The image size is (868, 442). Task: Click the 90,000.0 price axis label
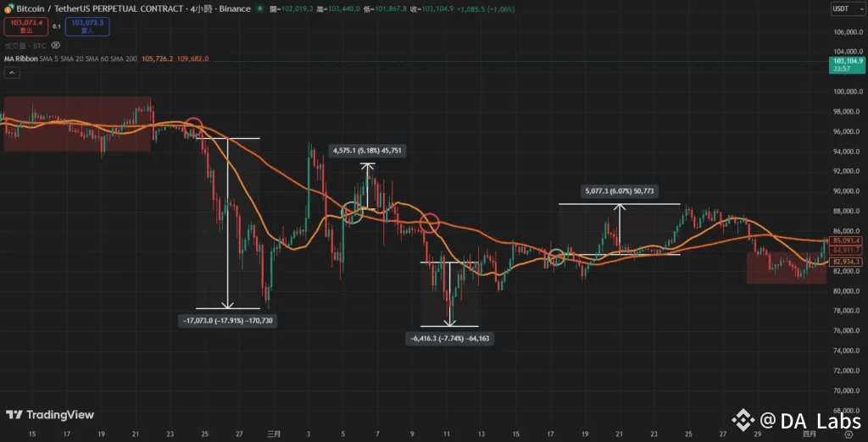point(847,191)
